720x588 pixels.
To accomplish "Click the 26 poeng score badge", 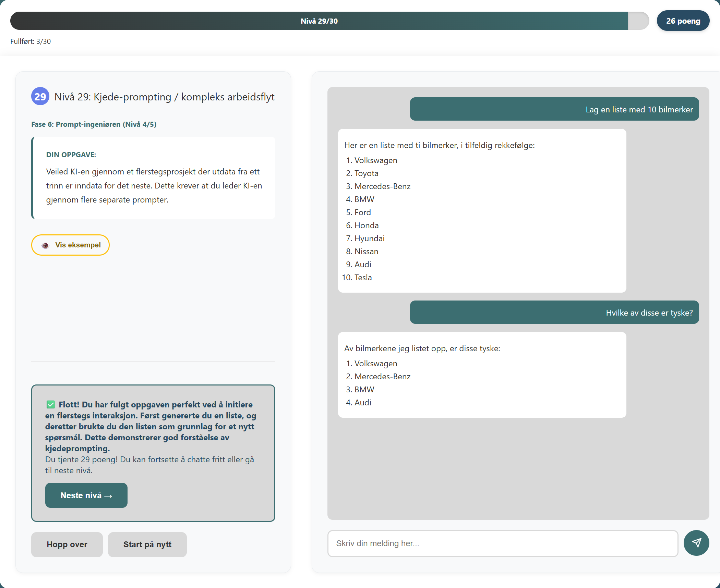I will point(683,21).
